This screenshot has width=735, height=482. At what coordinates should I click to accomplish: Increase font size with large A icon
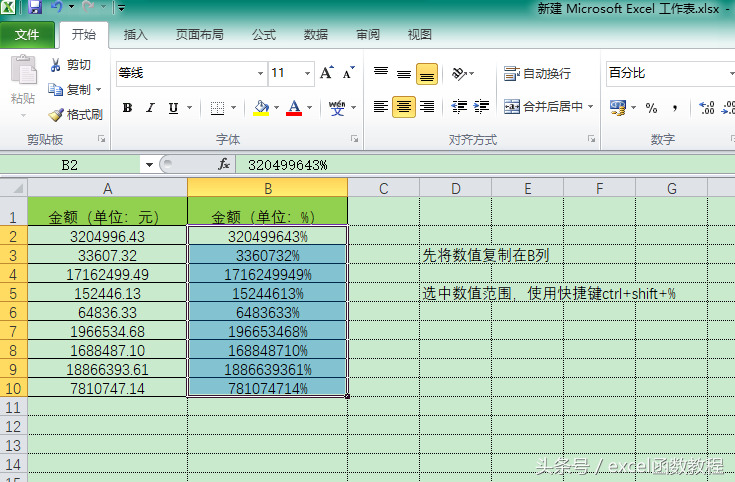pos(327,73)
